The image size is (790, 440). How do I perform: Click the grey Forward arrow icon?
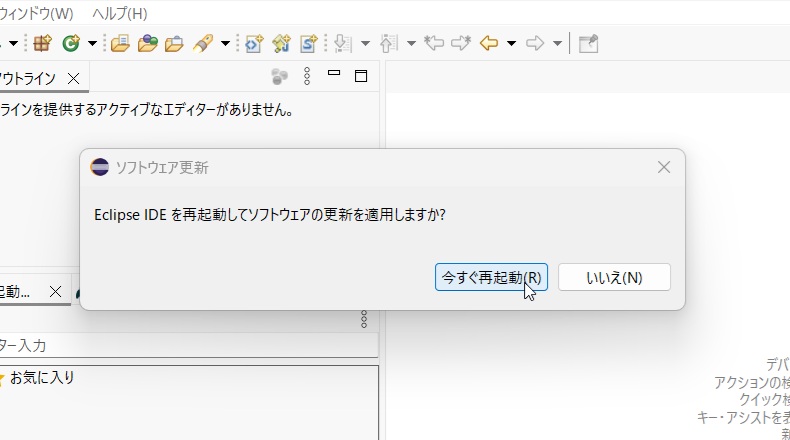(x=535, y=43)
